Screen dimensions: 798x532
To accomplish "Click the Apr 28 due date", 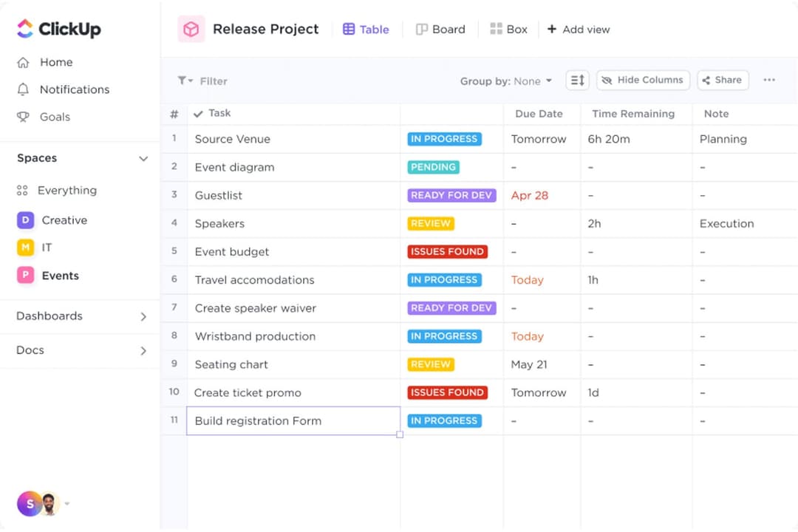I will tap(530, 196).
